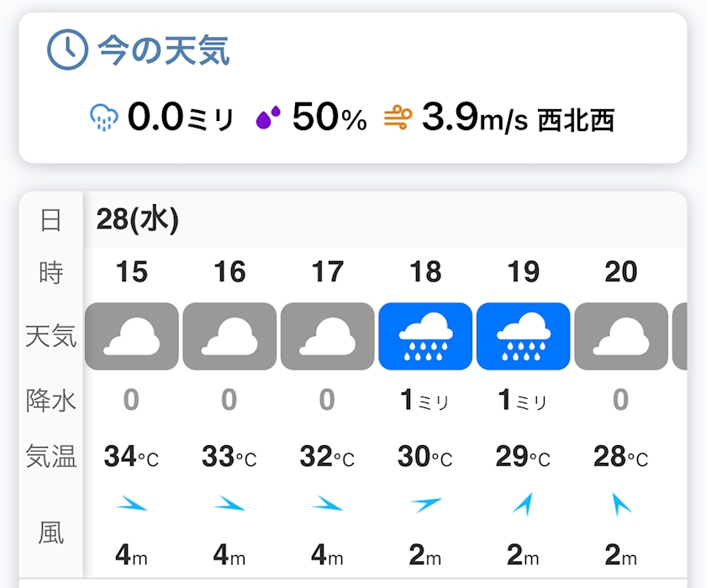Click the clock icon beside 今の天気
Screen dimensions: 706x588
click(x=66, y=51)
